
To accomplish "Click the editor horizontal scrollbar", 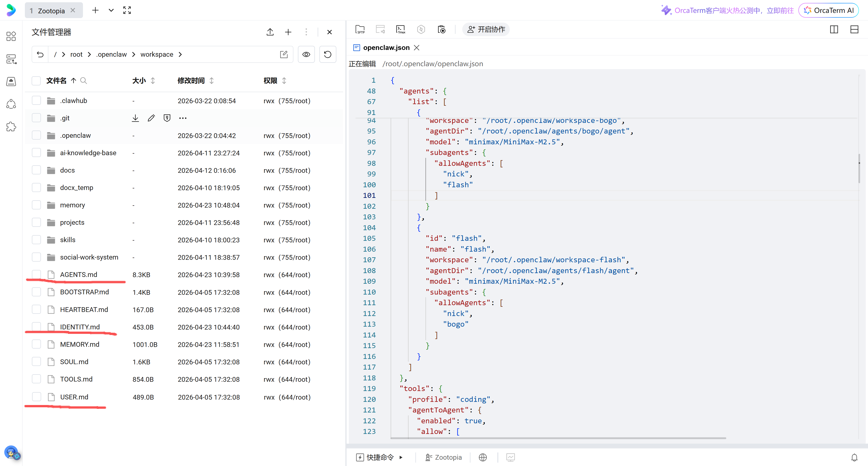I will [x=558, y=438].
